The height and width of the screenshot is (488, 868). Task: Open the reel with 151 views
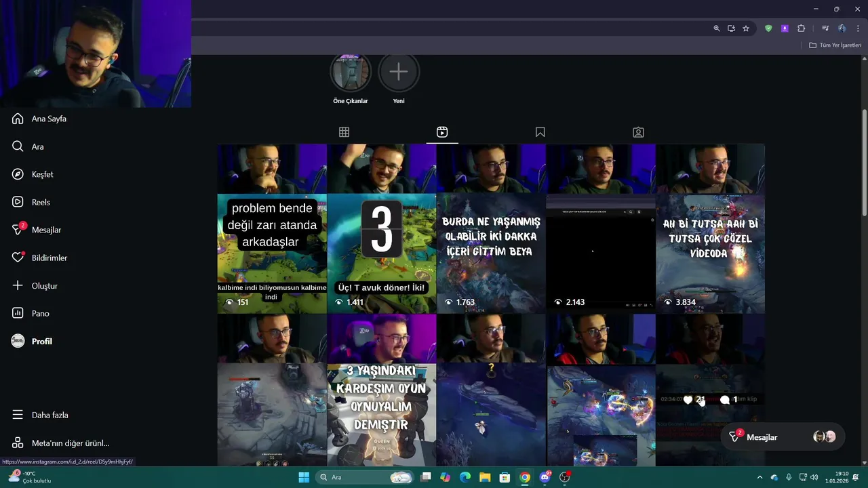point(272,229)
